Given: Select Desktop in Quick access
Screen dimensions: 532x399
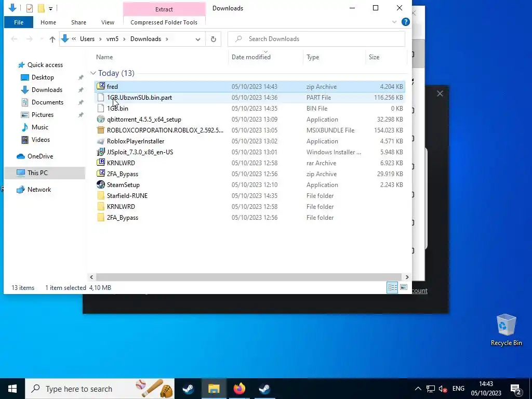Looking at the screenshot, I should 43,77.
